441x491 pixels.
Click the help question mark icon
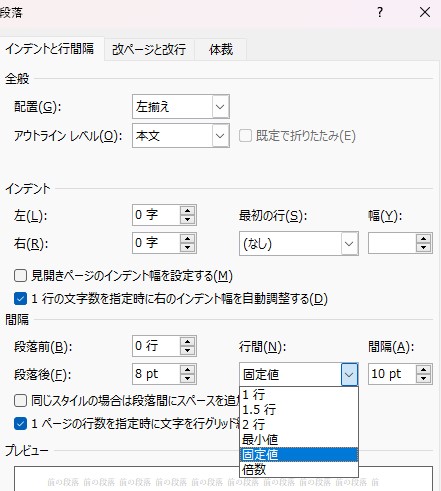point(380,13)
